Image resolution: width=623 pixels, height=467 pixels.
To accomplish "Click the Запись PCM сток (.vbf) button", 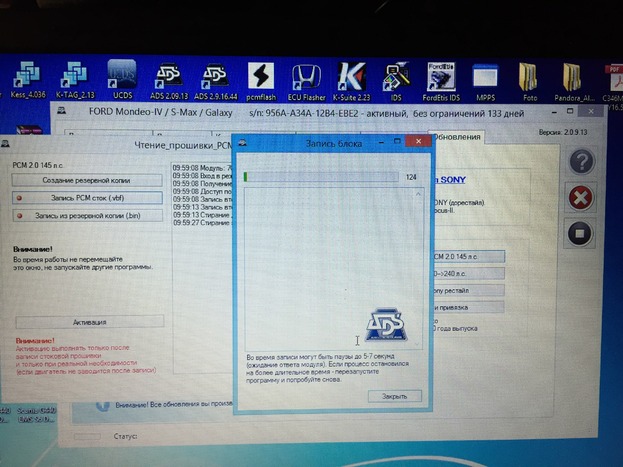I will pos(85,198).
